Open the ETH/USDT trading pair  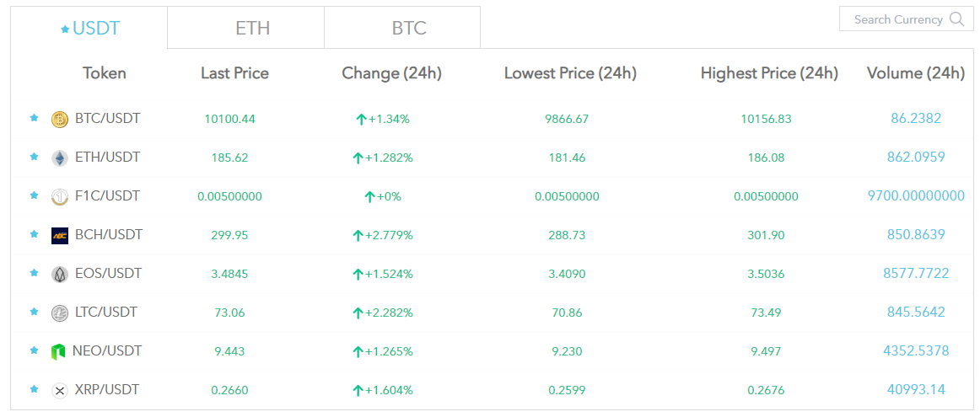click(107, 158)
